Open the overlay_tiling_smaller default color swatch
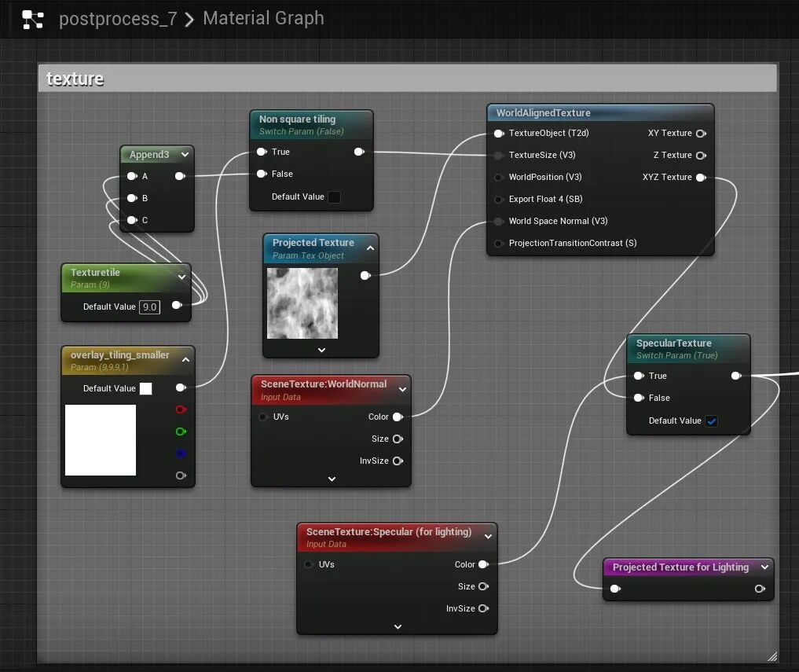 tap(145, 388)
